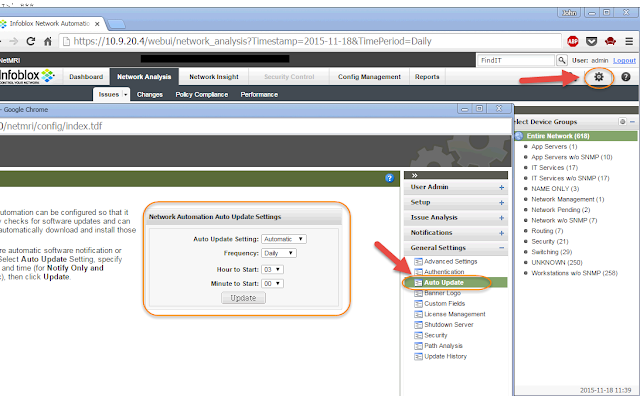Viewport: 640px width, 396px height.
Task: Open the AdBlock Plus extension icon
Action: coord(573,41)
